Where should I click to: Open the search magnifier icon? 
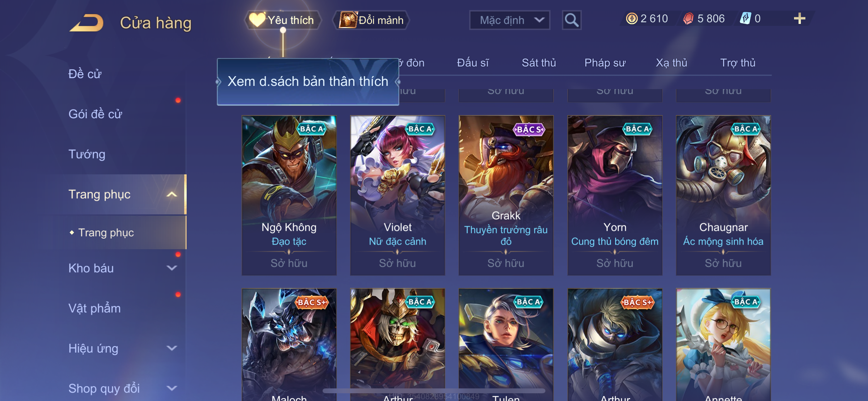tap(572, 20)
